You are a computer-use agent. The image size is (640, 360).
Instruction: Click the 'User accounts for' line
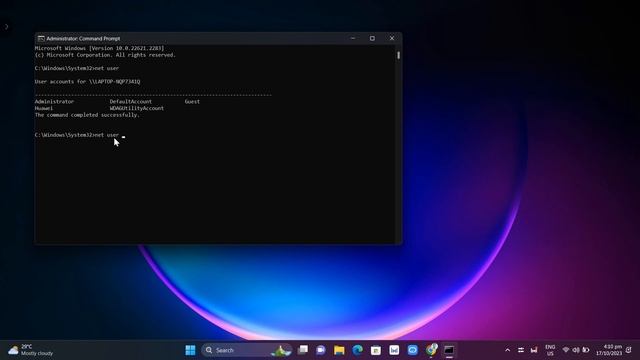tap(87, 82)
